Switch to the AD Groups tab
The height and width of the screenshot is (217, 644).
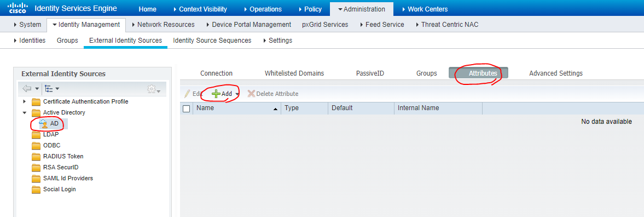click(426, 73)
